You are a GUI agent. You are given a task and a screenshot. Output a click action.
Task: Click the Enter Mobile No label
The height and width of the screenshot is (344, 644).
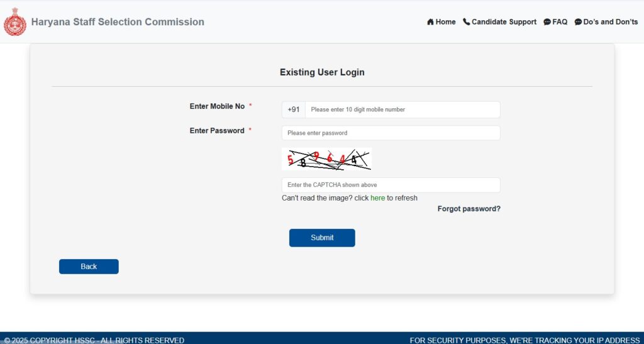point(217,106)
